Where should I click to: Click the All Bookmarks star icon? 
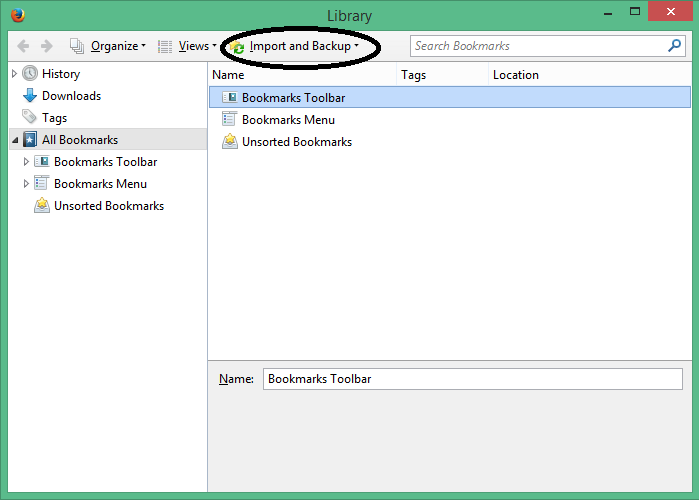(x=30, y=139)
